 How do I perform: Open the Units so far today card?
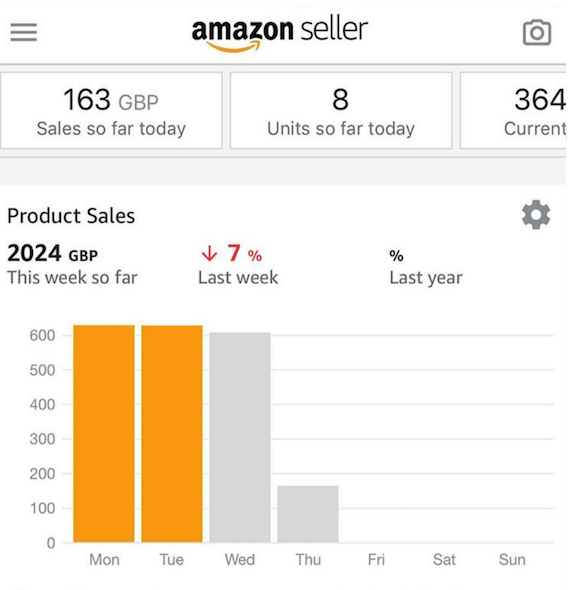(341, 111)
